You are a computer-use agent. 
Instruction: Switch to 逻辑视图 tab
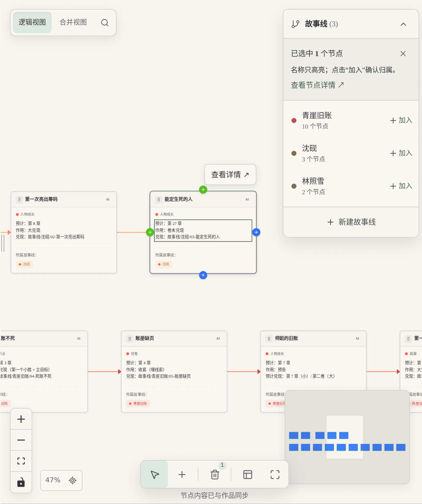click(x=32, y=22)
